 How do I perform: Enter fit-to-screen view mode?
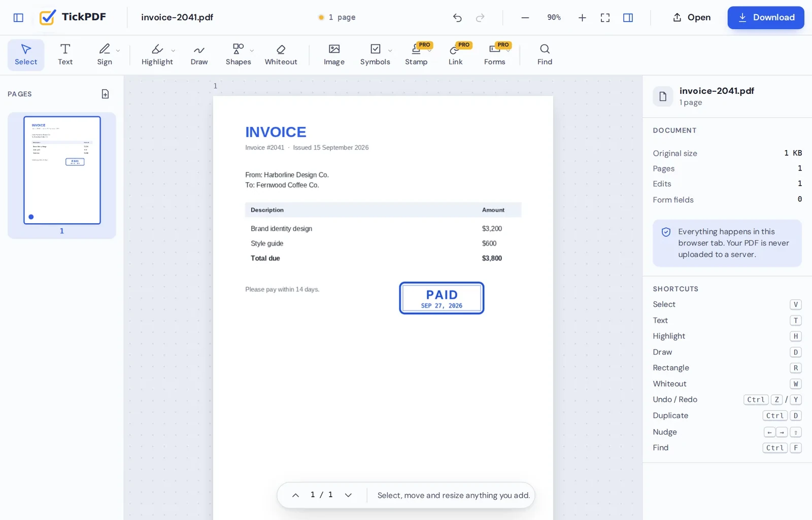point(605,18)
